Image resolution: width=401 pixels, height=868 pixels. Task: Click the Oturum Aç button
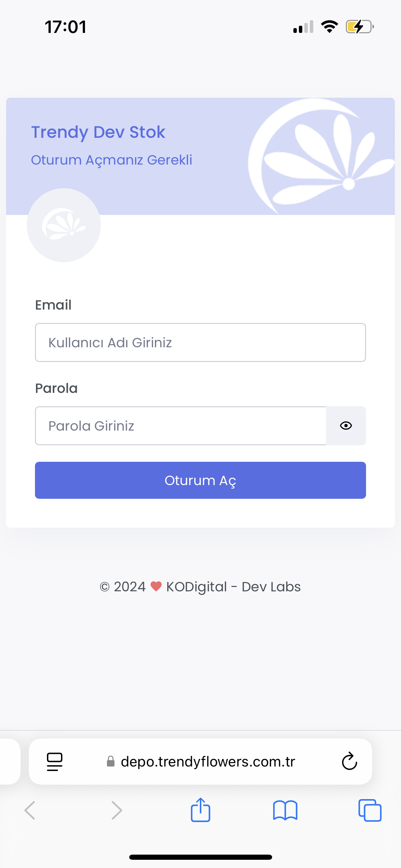[200, 480]
